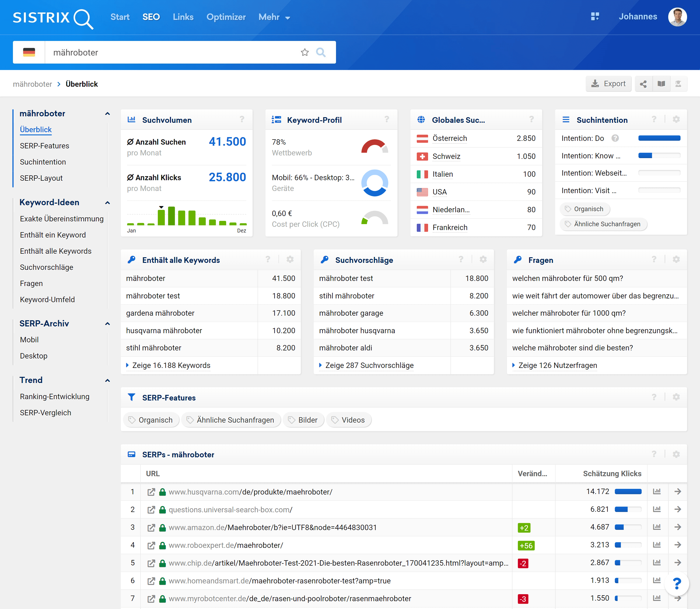Collapse the SERP-Archiv sidebar section
The height and width of the screenshot is (609, 700).
[107, 324]
